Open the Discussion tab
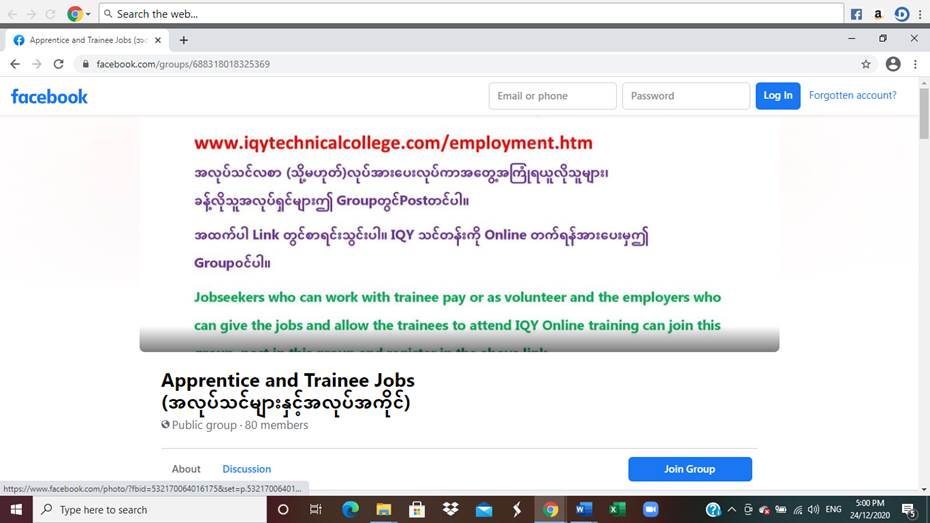Viewport: 930px width, 523px height. 246,469
